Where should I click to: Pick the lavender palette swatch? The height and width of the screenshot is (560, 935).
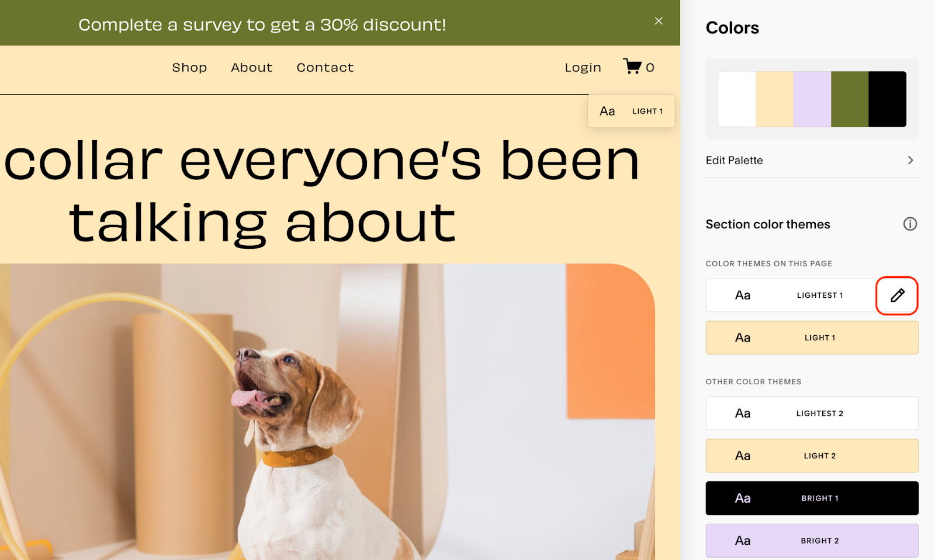812,99
